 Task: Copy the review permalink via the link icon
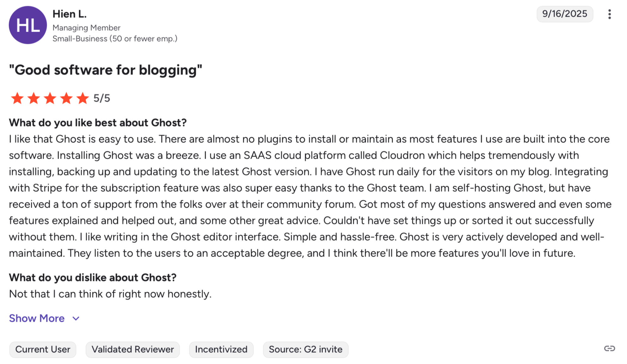click(x=609, y=349)
